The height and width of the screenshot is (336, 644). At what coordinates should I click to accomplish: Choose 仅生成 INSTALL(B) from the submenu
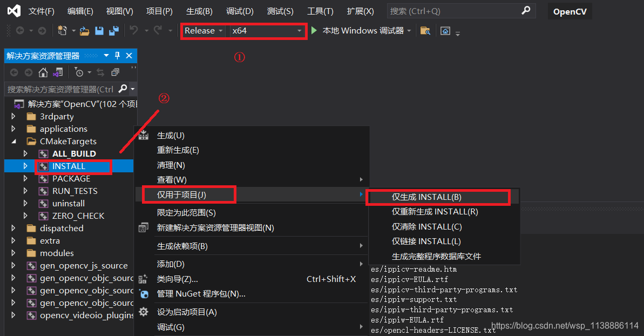(x=444, y=197)
